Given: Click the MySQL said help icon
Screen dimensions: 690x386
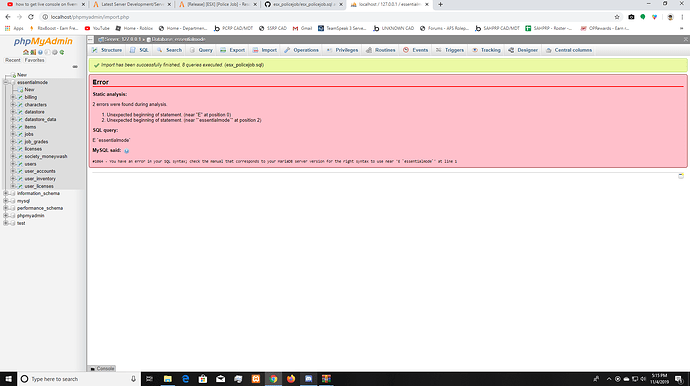Looking at the screenshot, I should point(126,151).
